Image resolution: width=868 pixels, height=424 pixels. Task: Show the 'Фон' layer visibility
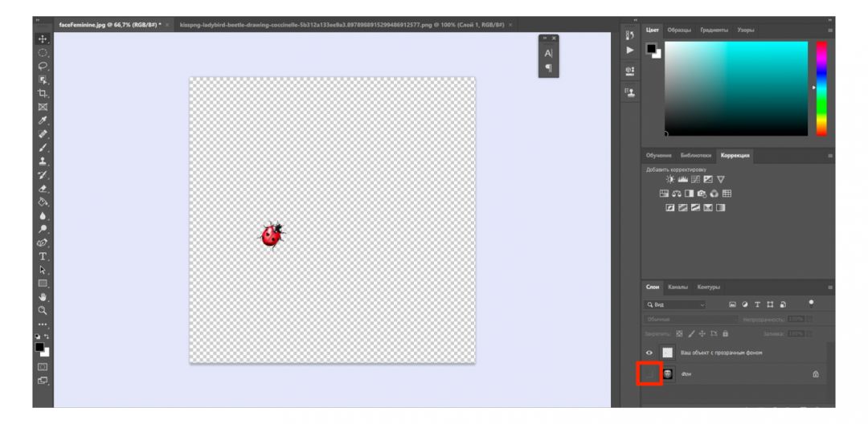pos(649,373)
